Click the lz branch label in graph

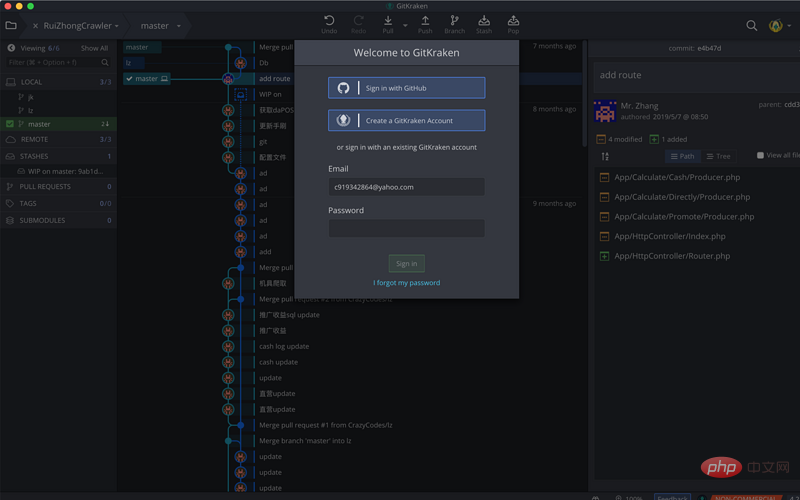134,63
